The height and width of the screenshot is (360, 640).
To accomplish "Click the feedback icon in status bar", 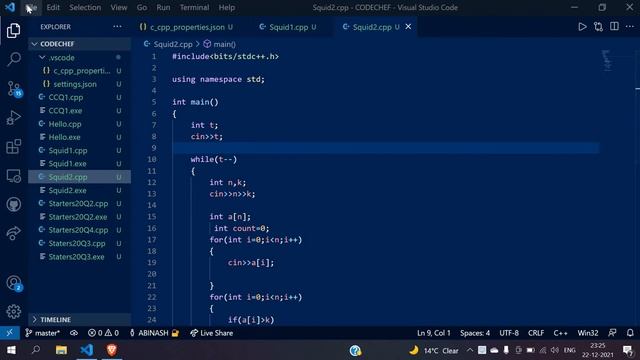I will tap(612, 333).
